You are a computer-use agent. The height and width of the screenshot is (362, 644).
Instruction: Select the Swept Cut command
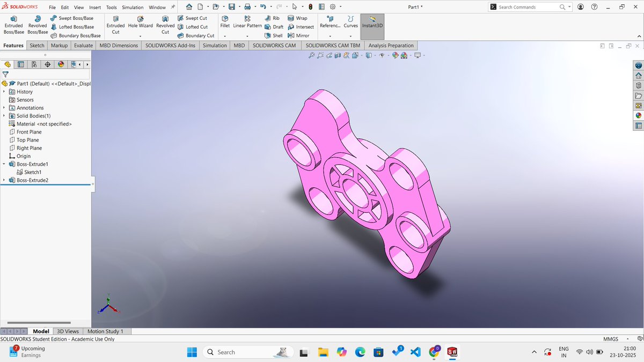[192, 18]
